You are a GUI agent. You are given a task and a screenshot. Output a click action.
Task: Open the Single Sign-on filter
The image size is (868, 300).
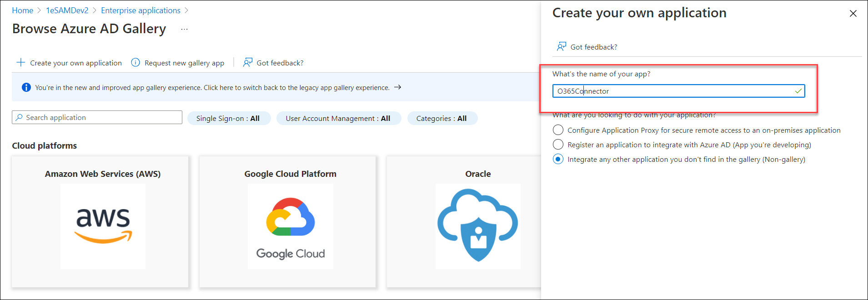click(228, 118)
